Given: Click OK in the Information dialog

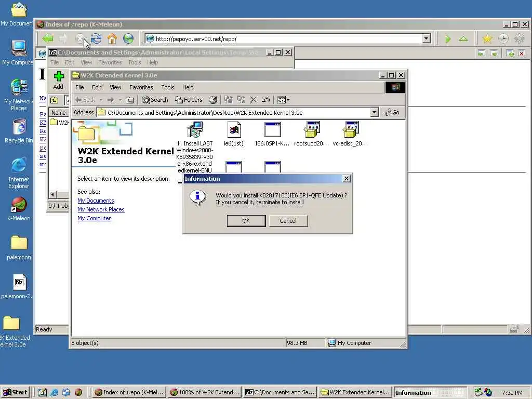Looking at the screenshot, I should [246, 221].
